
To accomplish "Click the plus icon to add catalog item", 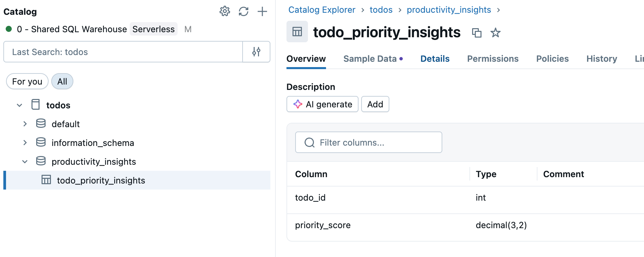I will pyautogui.click(x=262, y=11).
